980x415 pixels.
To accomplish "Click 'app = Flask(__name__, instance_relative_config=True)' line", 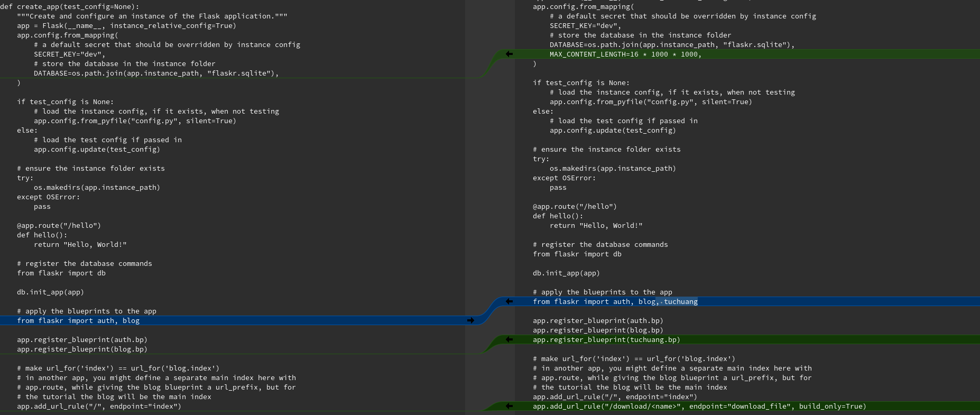I will (x=127, y=25).
